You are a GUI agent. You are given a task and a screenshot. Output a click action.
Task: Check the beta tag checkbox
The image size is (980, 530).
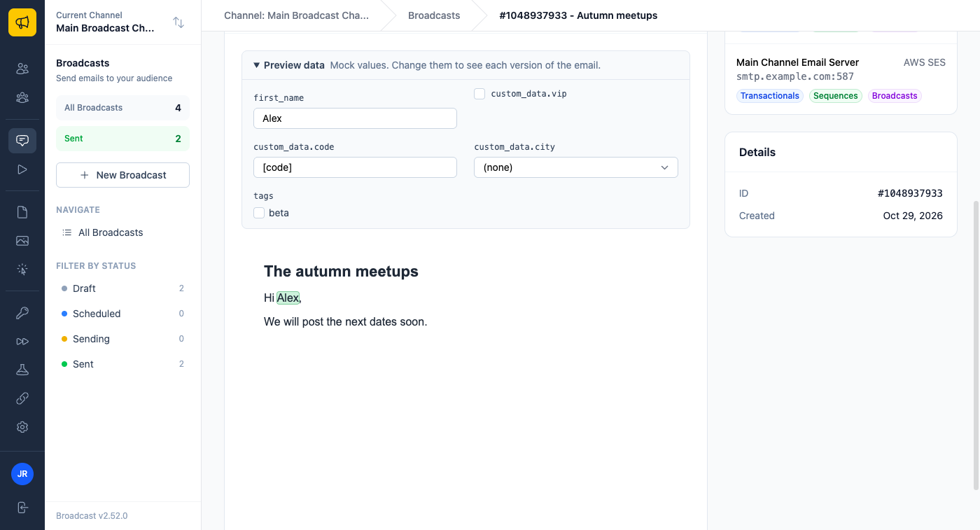point(259,213)
